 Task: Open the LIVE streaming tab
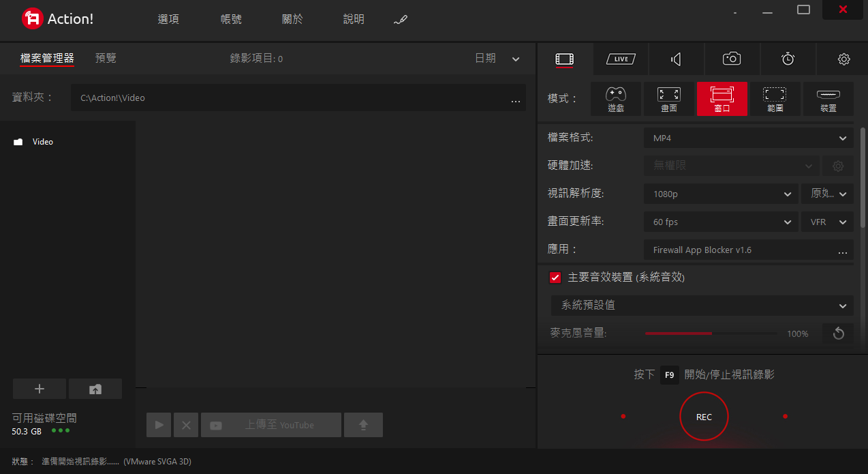click(x=621, y=59)
